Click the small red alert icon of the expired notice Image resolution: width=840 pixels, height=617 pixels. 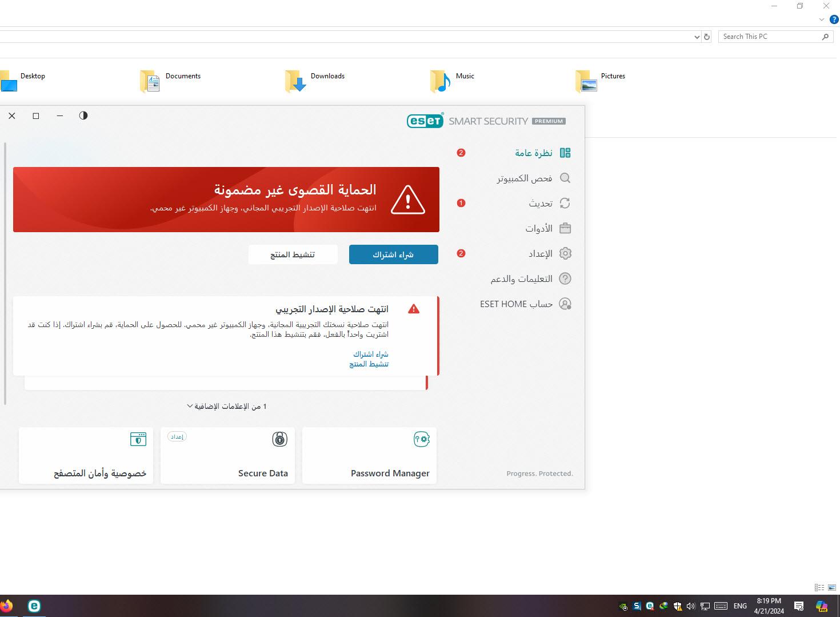pos(414,309)
